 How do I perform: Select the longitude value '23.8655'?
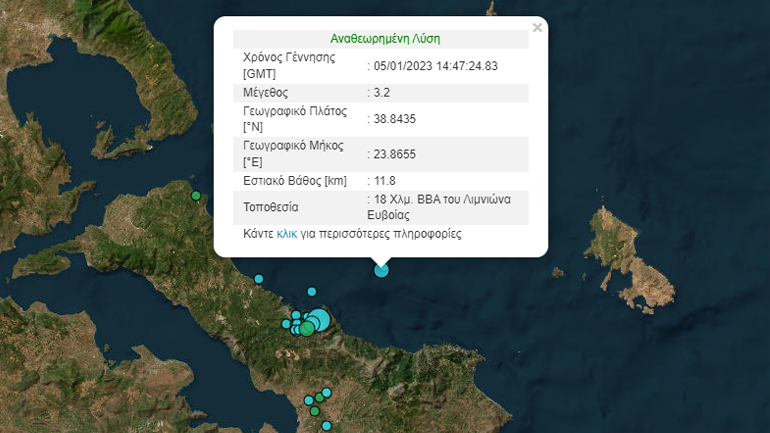pos(394,154)
